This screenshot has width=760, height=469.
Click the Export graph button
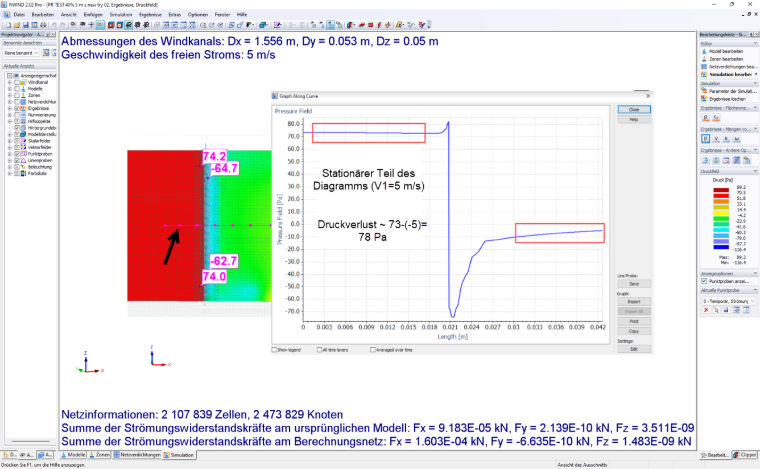pyautogui.click(x=634, y=301)
